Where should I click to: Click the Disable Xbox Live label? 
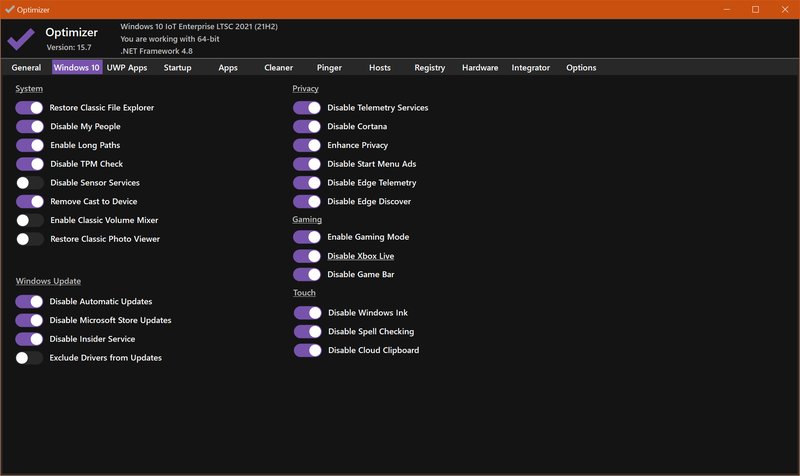click(x=360, y=256)
